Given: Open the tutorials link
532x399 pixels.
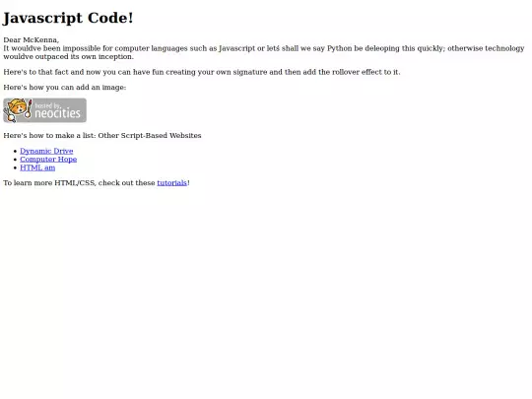Looking at the screenshot, I should [172, 183].
